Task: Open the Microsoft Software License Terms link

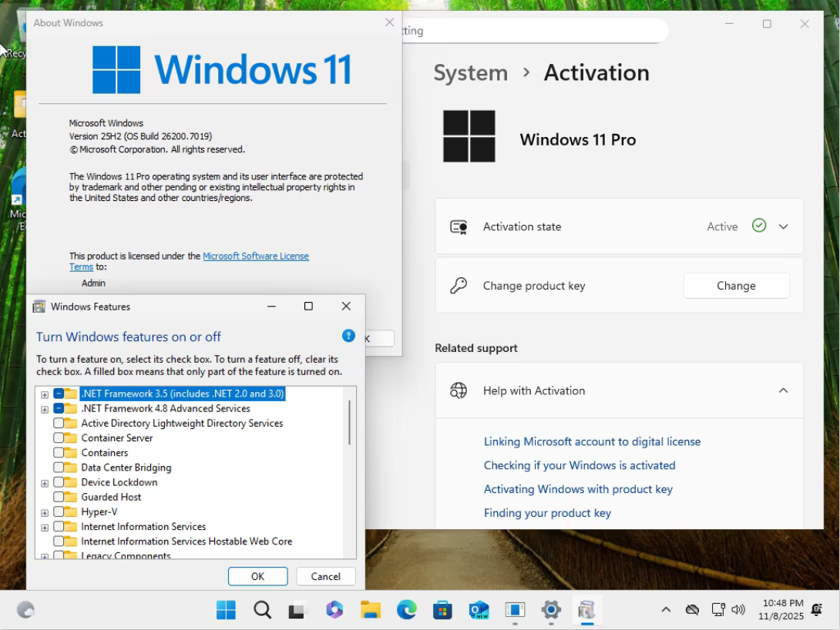Action: [x=255, y=256]
